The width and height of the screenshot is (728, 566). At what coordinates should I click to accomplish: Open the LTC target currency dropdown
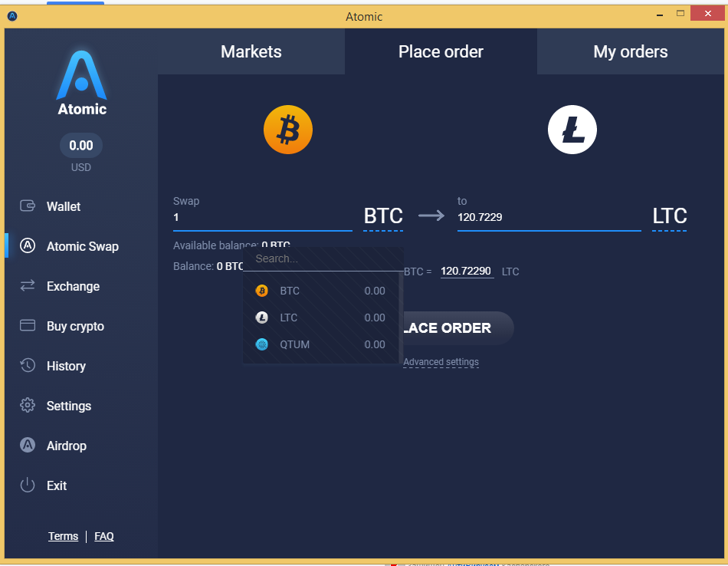670,216
